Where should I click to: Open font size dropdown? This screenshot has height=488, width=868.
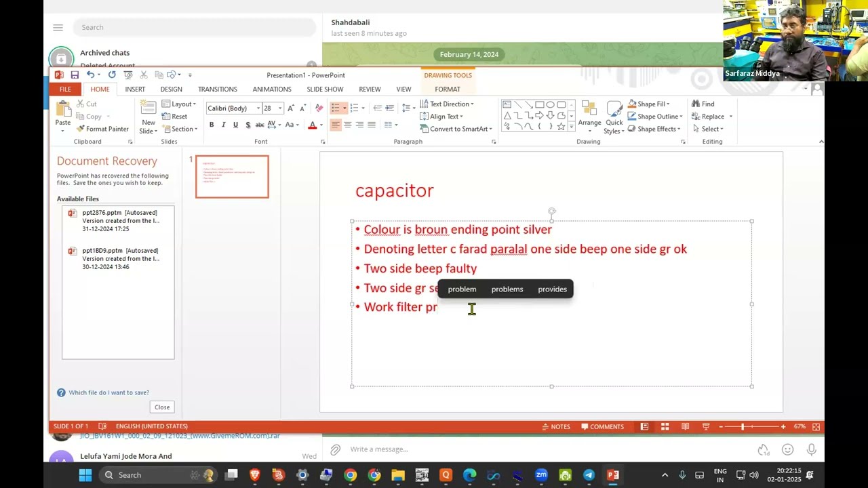pyautogui.click(x=279, y=108)
